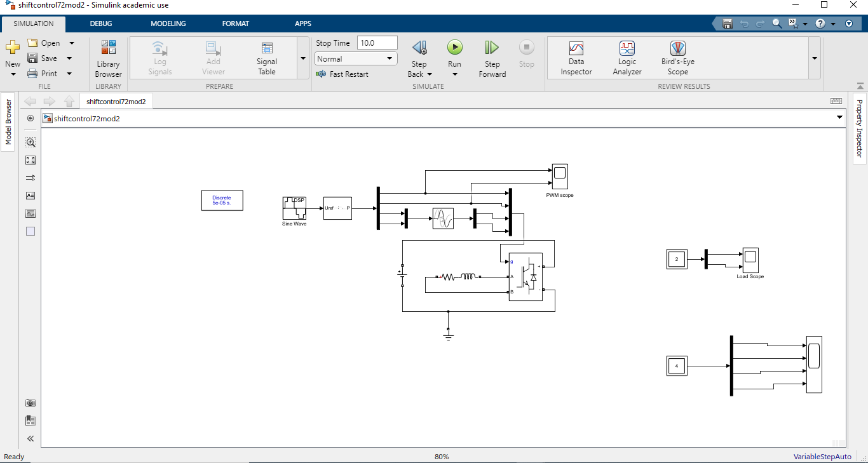Open the Bird's-Eye Scope
Viewport: 868px width, 463px height.
click(678, 58)
